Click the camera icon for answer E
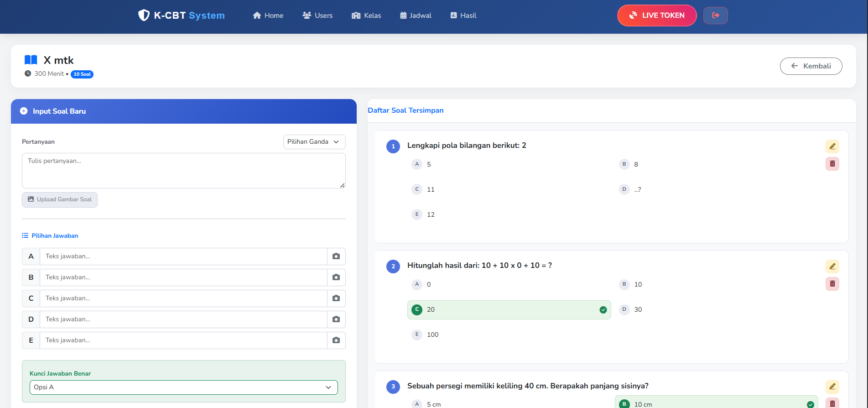Screen dimensions: 868x408 coord(336,340)
